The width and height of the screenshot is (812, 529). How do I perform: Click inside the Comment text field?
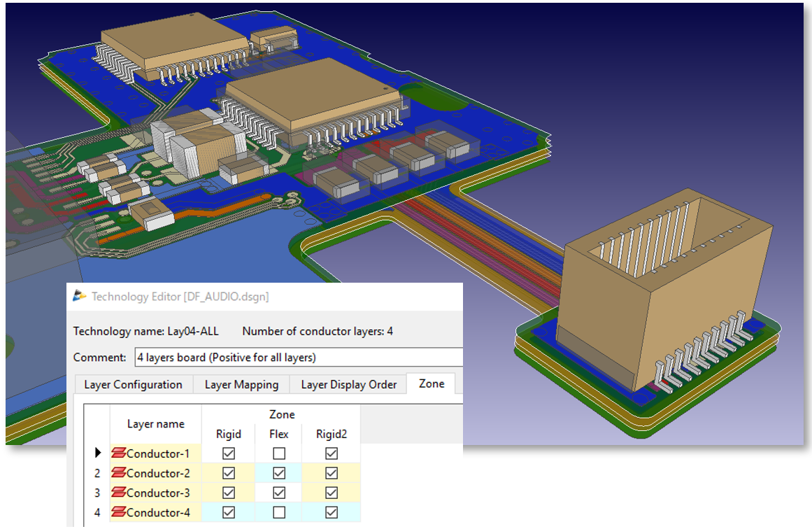coord(294,357)
